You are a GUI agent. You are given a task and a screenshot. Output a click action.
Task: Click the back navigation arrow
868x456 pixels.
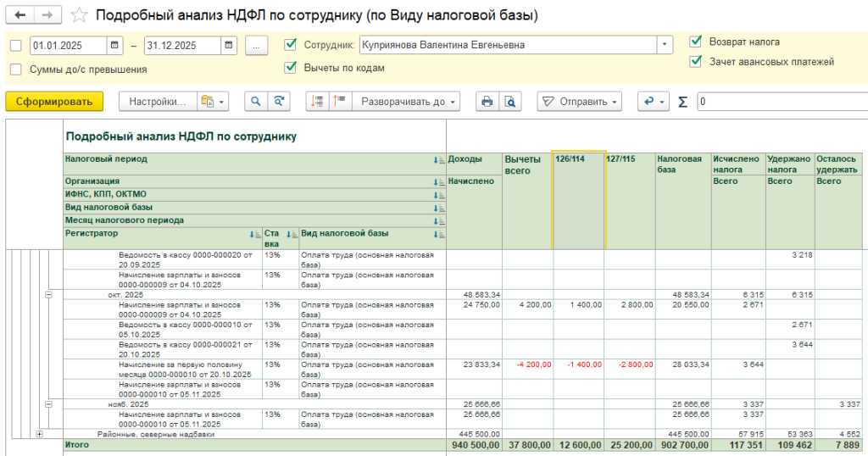[x=19, y=16]
